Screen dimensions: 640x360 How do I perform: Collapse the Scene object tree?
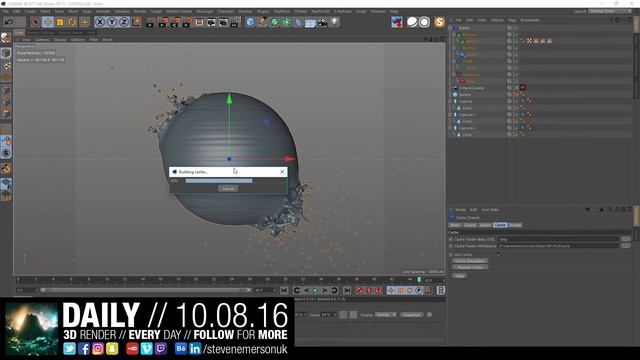(451, 28)
